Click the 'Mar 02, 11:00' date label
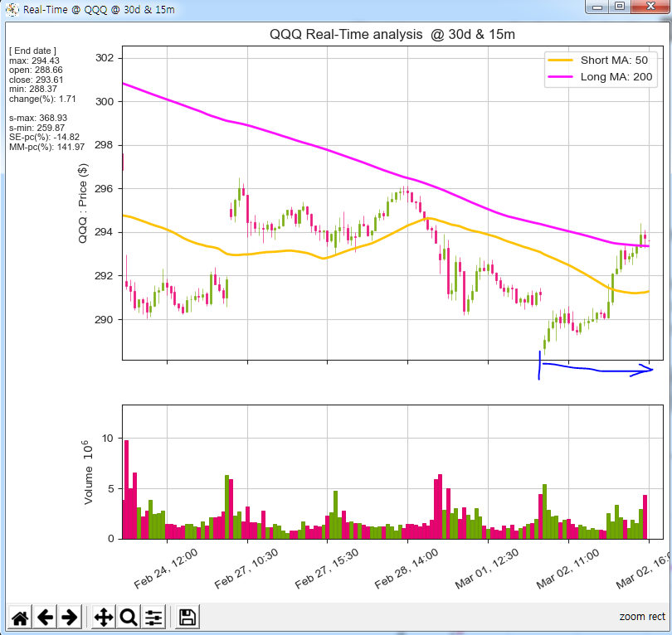This screenshot has width=672, height=635. click(567, 569)
